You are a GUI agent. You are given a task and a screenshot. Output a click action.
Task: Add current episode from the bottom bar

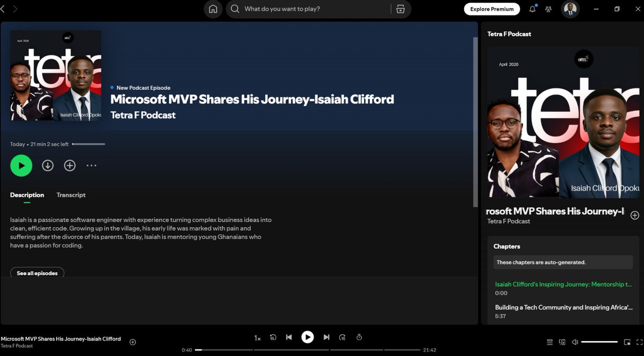(x=133, y=342)
